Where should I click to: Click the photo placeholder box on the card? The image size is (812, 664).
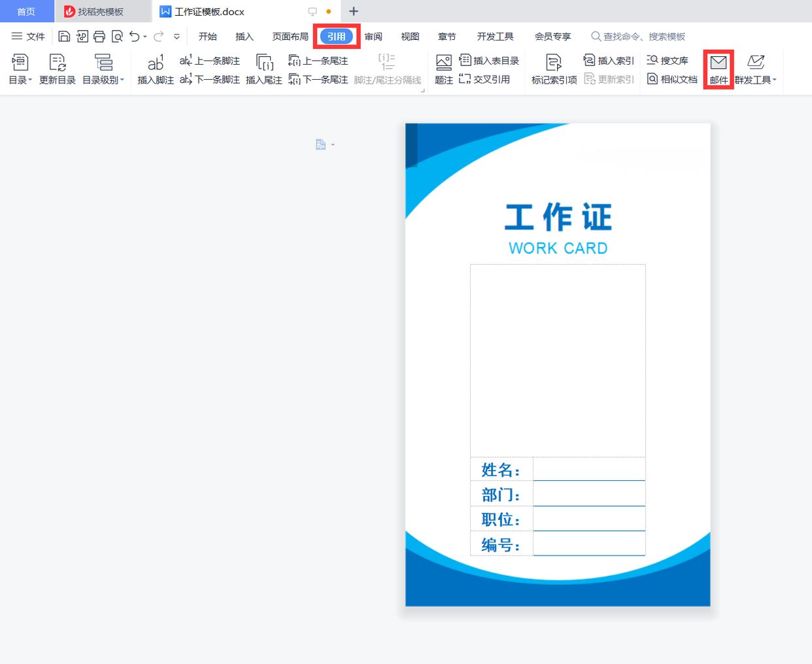(558, 361)
